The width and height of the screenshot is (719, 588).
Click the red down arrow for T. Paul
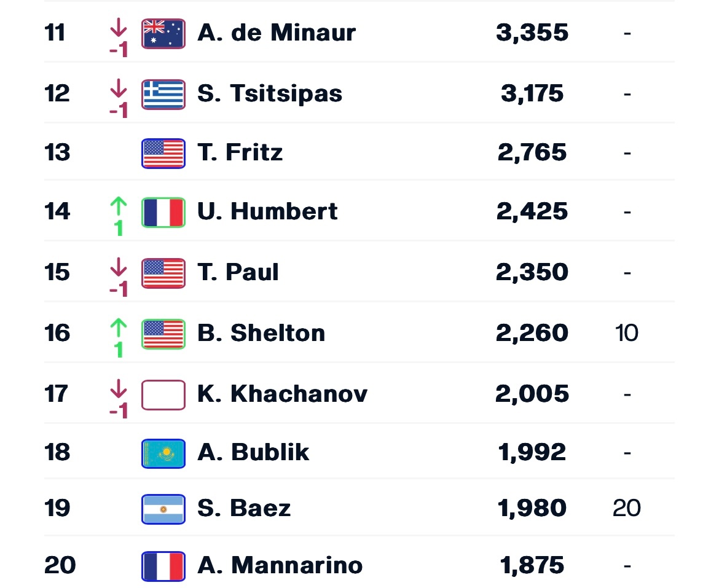pyautogui.click(x=119, y=267)
